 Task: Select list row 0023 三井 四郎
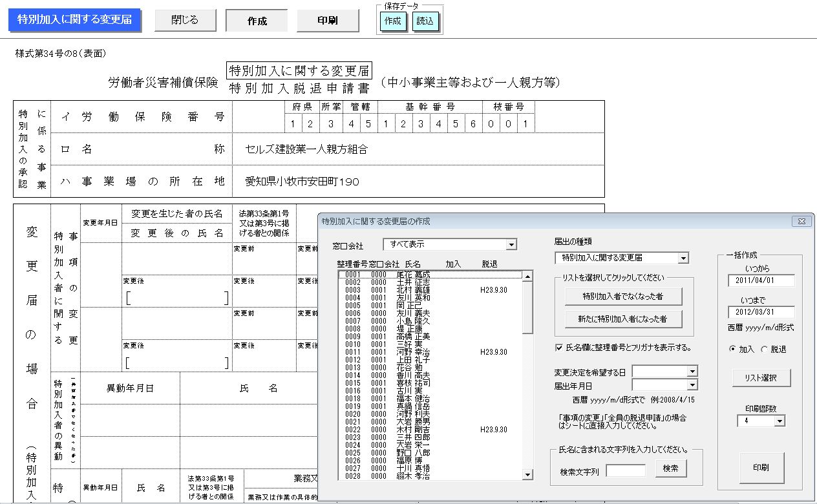430,437
